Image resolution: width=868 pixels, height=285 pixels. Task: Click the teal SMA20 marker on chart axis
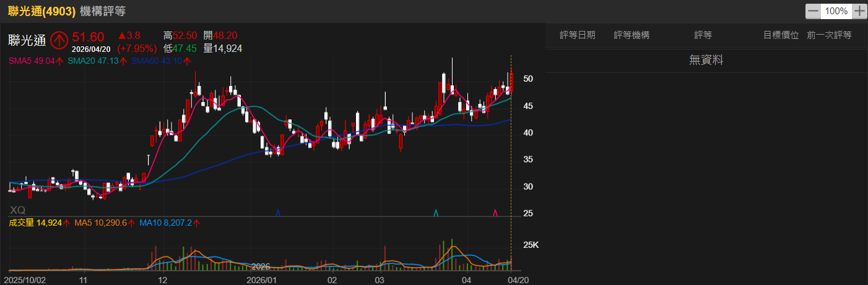pyautogui.click(x=436, y=213)
